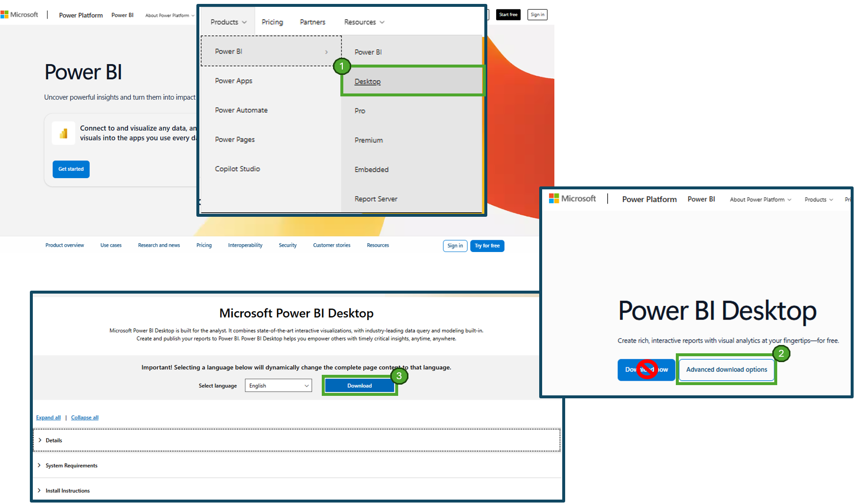The width and height of the screenshot is (859, 504).
Task: Click Power Platform link in top-left header
Action: pyautogui.click(x=81, y=15)
